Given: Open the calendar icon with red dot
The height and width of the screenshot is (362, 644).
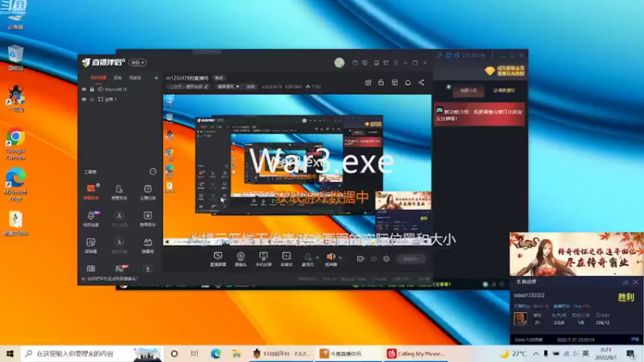Looking at the screenshot, I should [368, 83].
